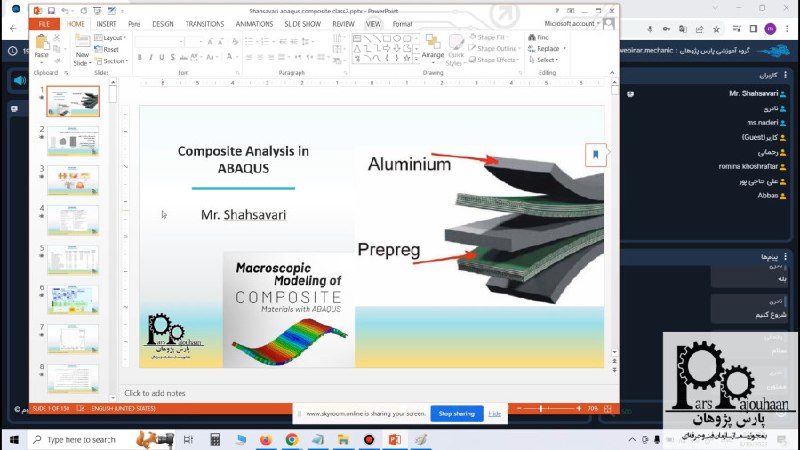The width and height of the screenshot is (800, 450).
Task: Toggle Strikethrough formatting
Action: 184,57
